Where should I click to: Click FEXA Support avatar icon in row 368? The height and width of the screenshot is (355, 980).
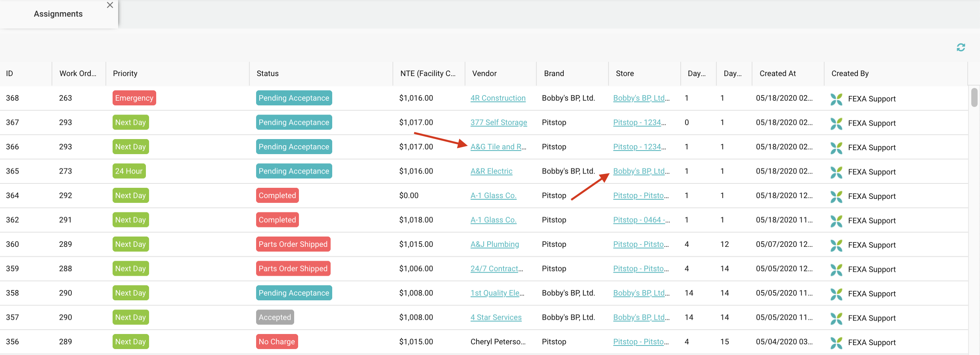[836, 99]
